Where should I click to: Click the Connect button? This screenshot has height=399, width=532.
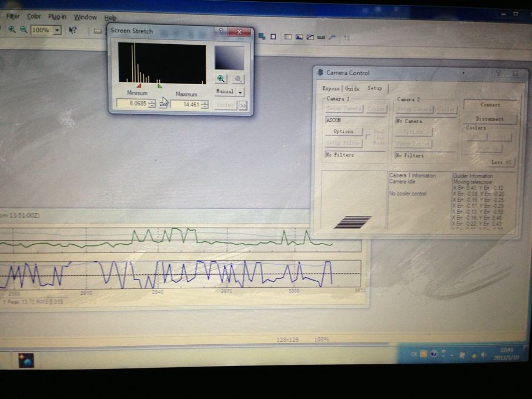click(x=490, y=105)
